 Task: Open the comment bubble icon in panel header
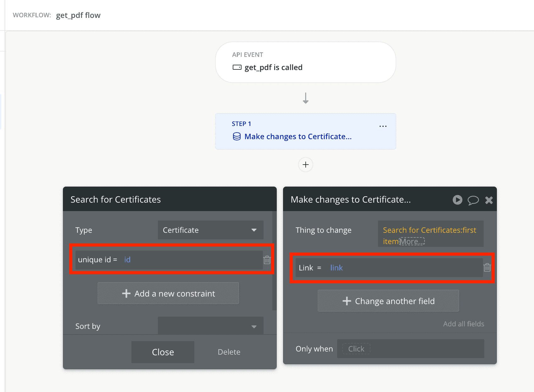click(473, 200)
